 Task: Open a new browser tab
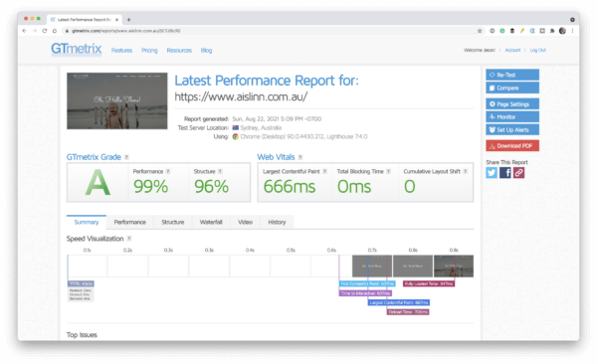pos(128,20)
